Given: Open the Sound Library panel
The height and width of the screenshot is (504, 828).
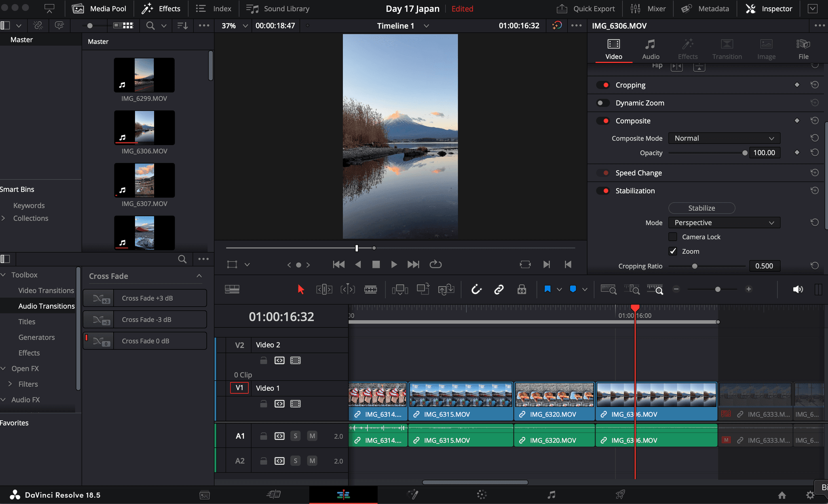Looking at the screenshot, I should pos(278,8).
